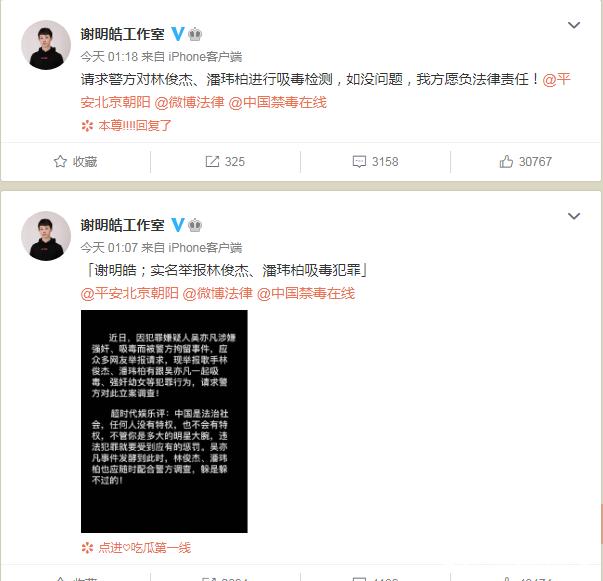Screen dimensions: 603x581
Task: Open the second post's avatar profile picture
Action: (x=46, y=236)
